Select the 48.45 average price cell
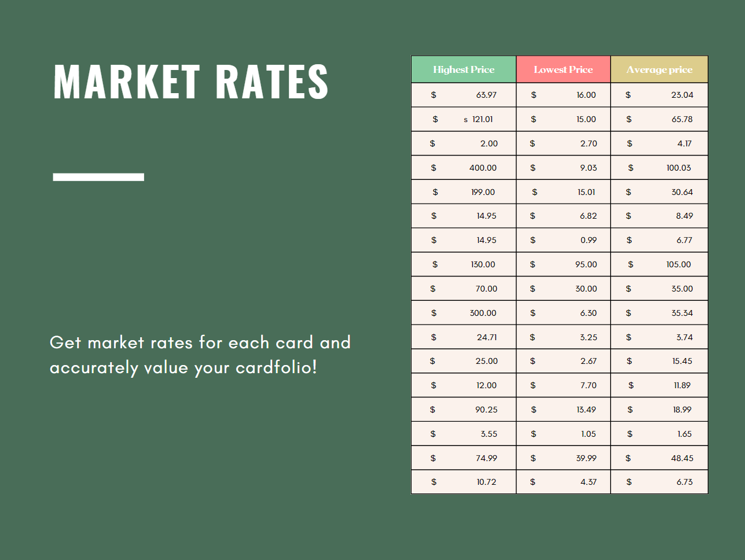745x560 pixels. (659, 458)
